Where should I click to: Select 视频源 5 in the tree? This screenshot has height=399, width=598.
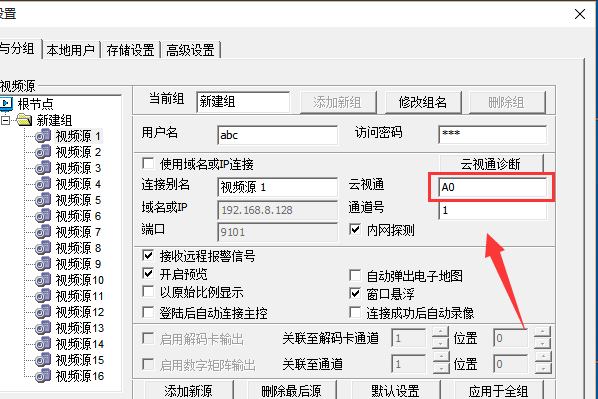coord(78,200)
